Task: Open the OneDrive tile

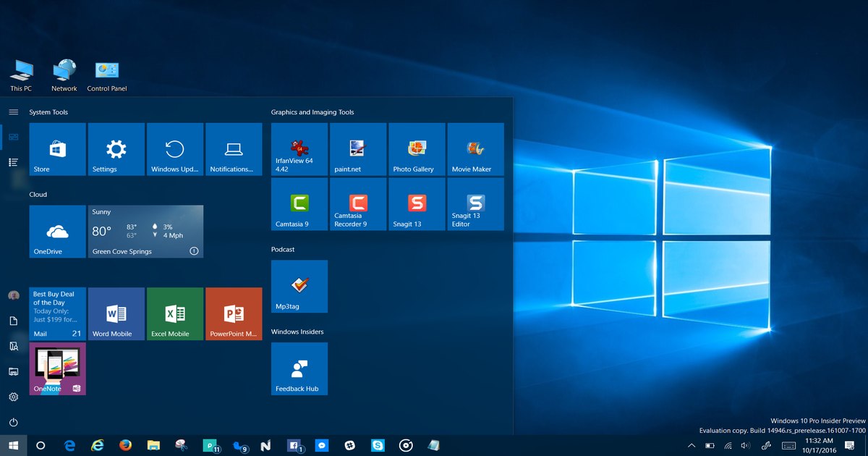Action: (x=57, y=231)
